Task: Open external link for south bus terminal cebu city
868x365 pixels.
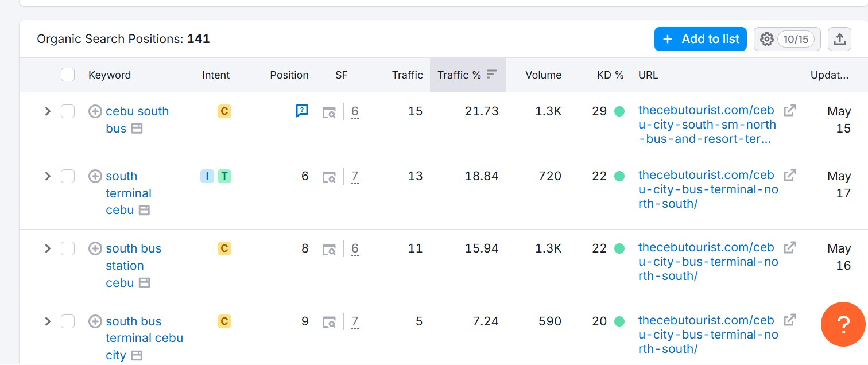Action: tap(790, 320)
